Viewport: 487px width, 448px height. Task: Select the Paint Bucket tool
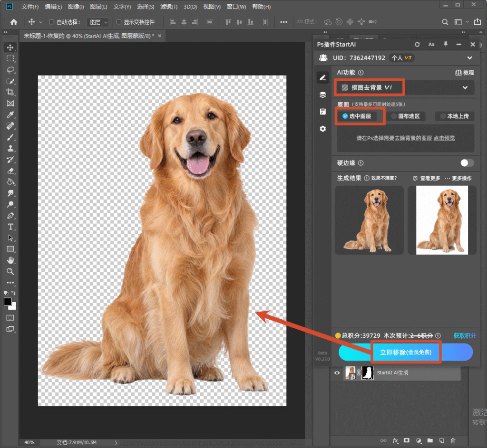(x=10, y=182)
